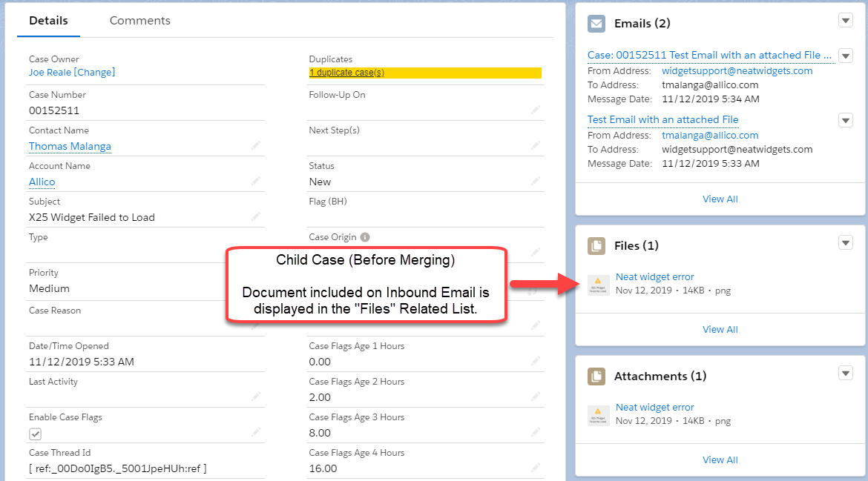
Task: Click Neat widget error thumbnail in Attachments
Action: pos(598,415)
